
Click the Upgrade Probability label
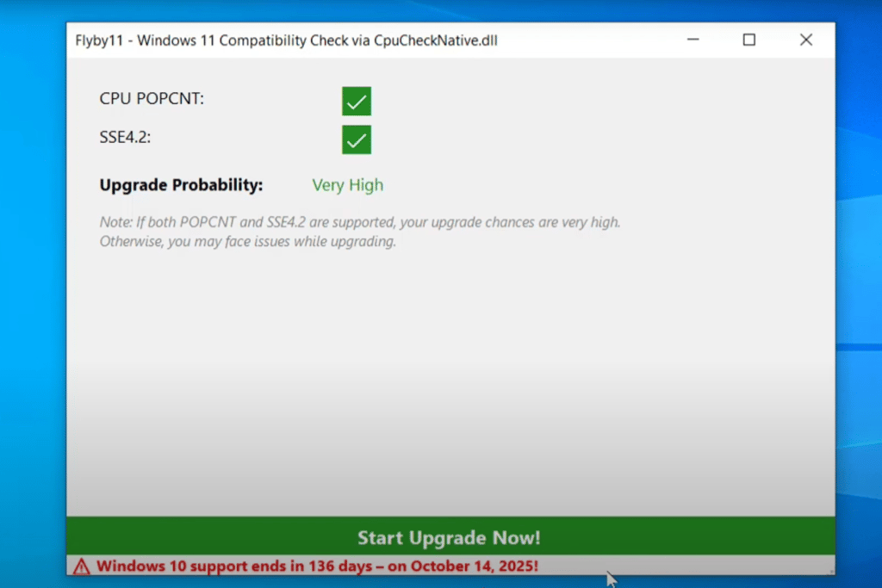click(x=181, y=185)
